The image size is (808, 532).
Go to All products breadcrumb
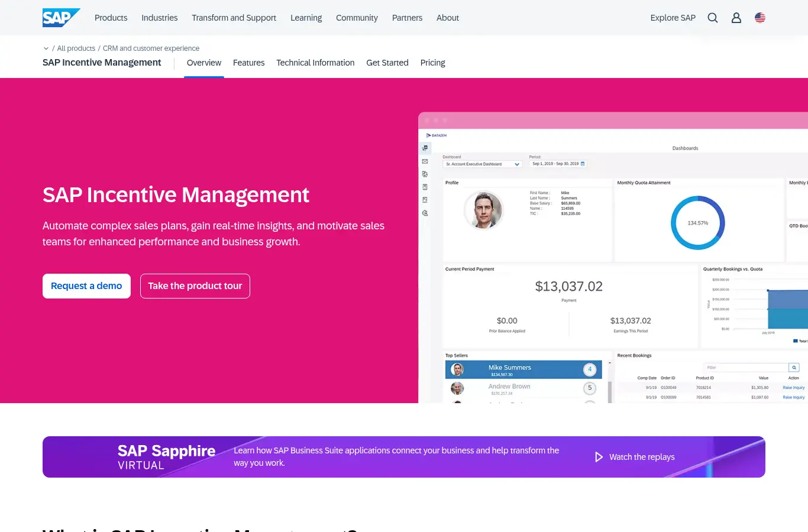click(x=76, y=48)
